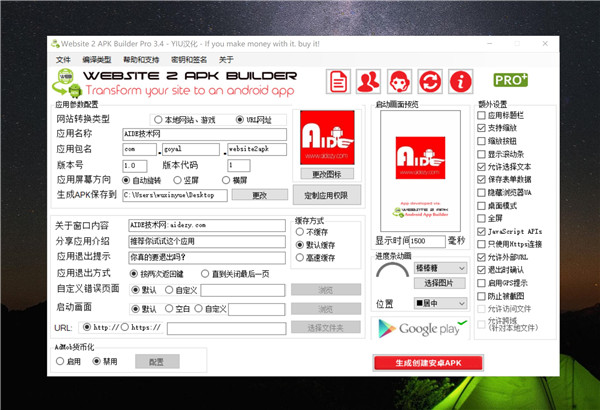
Task: Select http:// URL protocol
Action: pos(101,327)
